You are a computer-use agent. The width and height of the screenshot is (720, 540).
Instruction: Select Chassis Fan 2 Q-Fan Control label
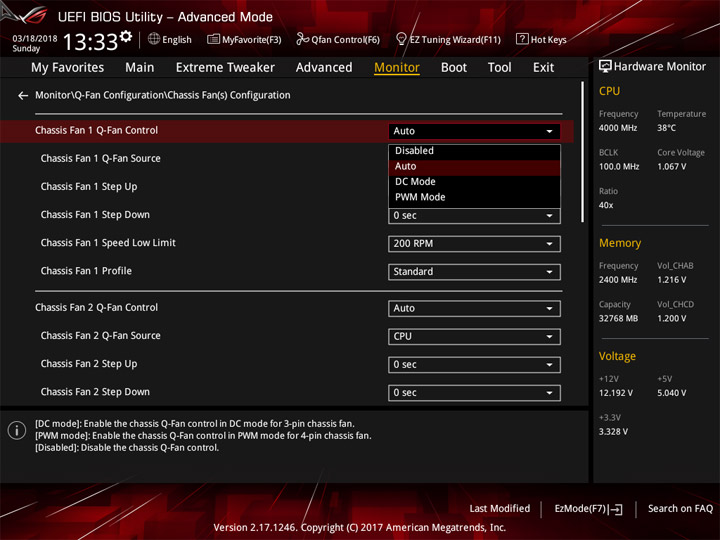pyautogui.click(x=96, y=308)
